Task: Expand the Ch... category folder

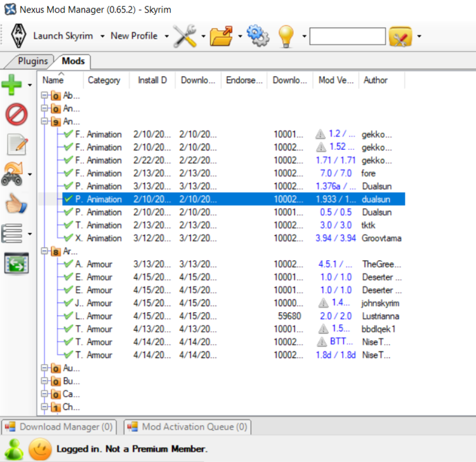Action: [x=44, y=407]
